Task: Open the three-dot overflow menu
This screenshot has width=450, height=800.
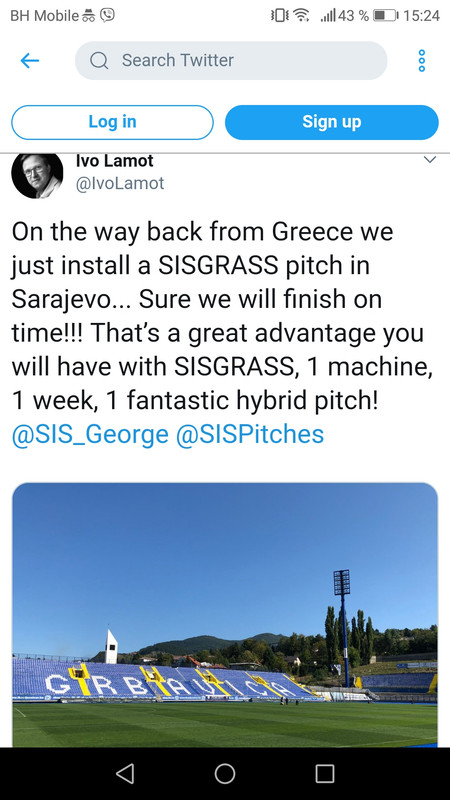Action: (x=421, y=61)
